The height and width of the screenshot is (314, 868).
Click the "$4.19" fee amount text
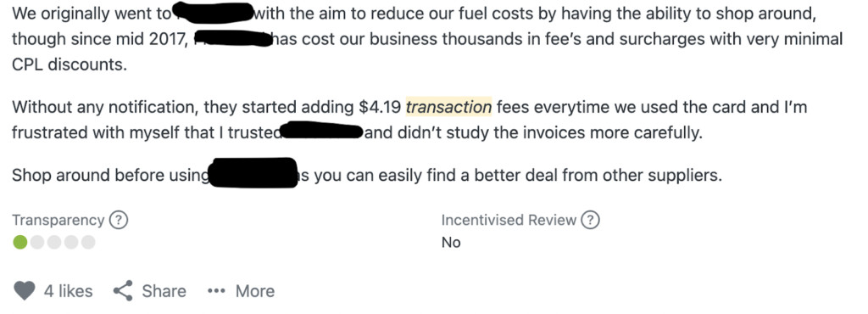[380, 107]
